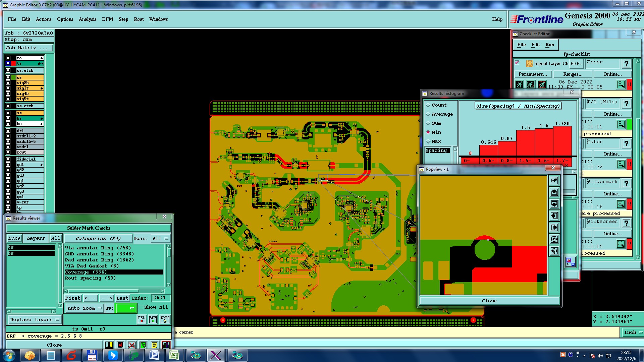Open the Auto Zoom dropdown
644x362 pixels.
pyautogui.click(x=85, y=308)
